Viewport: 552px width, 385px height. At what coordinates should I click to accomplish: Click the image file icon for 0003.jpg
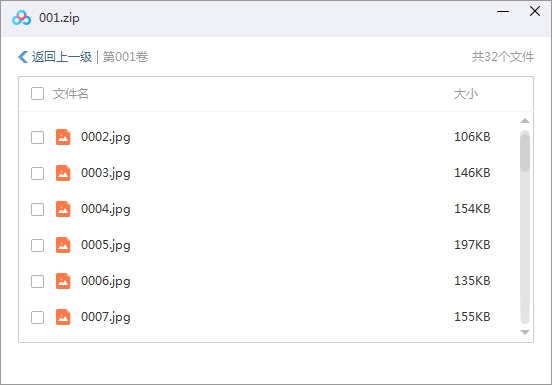63,173
